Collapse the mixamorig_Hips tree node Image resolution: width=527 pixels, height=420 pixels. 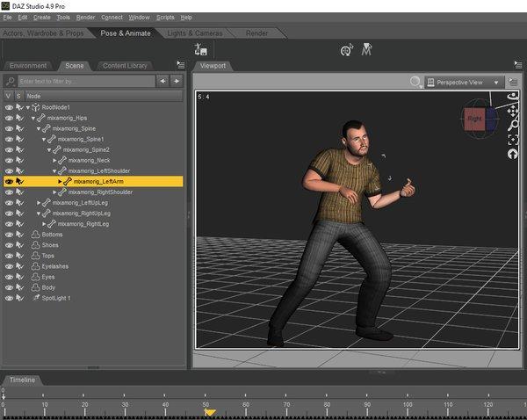(x=33, y=118)
